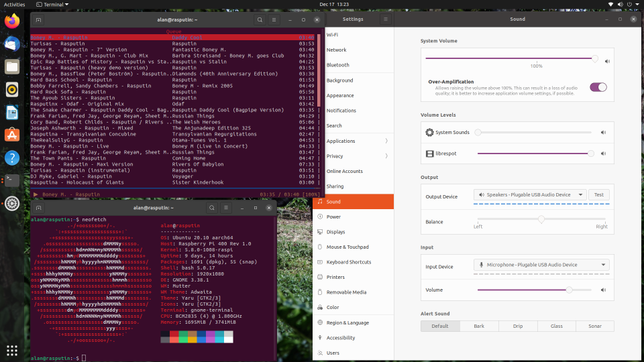Viewport: 644px width, 362px height.
Task: Click Activities in the top bar
Action: tap(14, 5)
